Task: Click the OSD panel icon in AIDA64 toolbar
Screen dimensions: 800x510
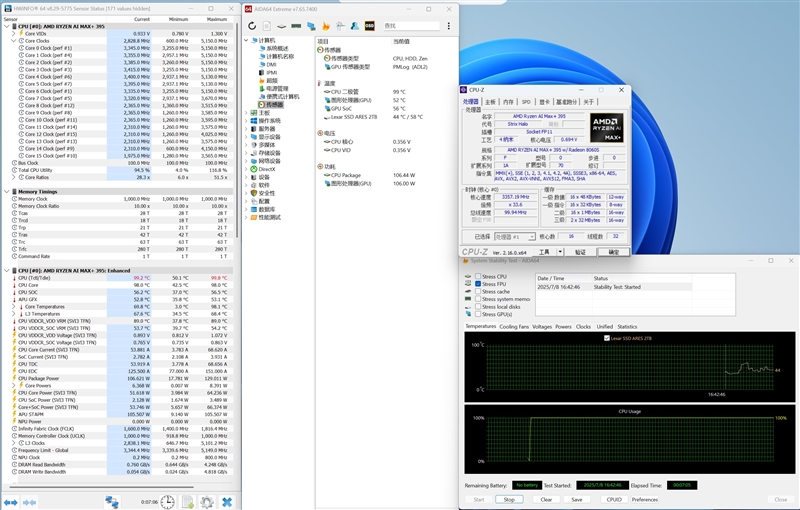Action: 370,27
